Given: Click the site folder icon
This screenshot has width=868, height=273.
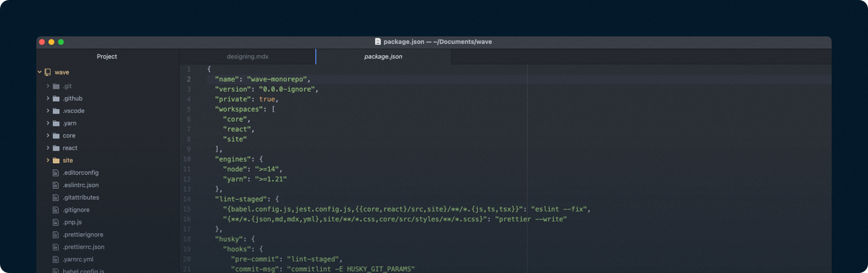Looking at the screenshot, I should (x=56, y=161).
